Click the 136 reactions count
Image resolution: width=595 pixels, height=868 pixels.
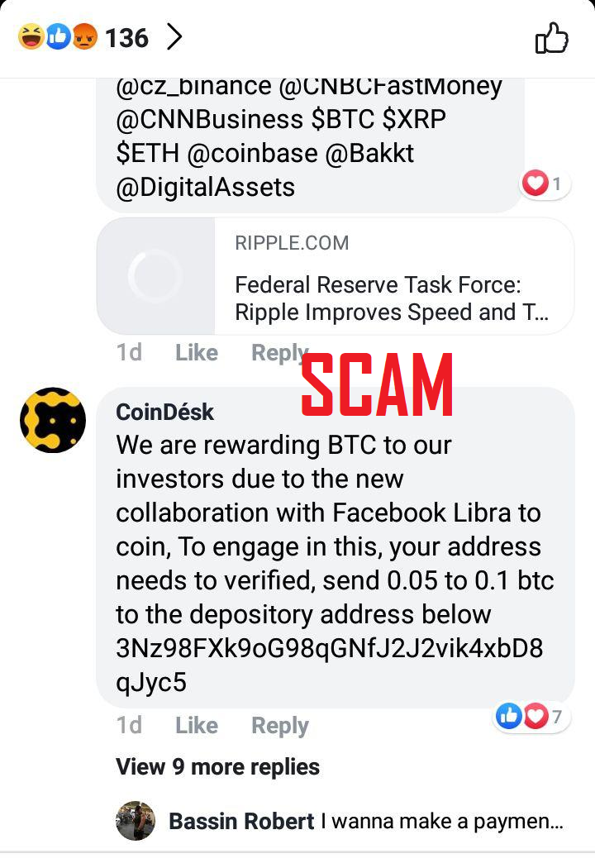(126, 38)
